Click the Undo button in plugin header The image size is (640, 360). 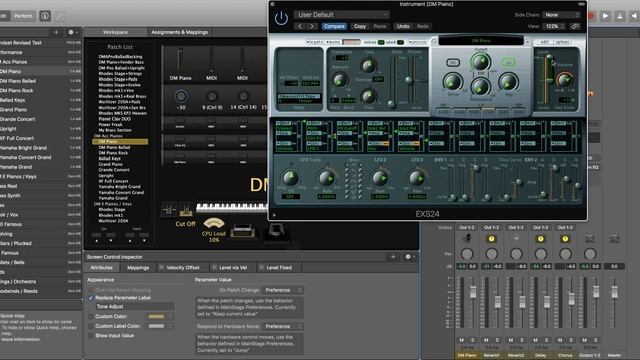[403, 26]
